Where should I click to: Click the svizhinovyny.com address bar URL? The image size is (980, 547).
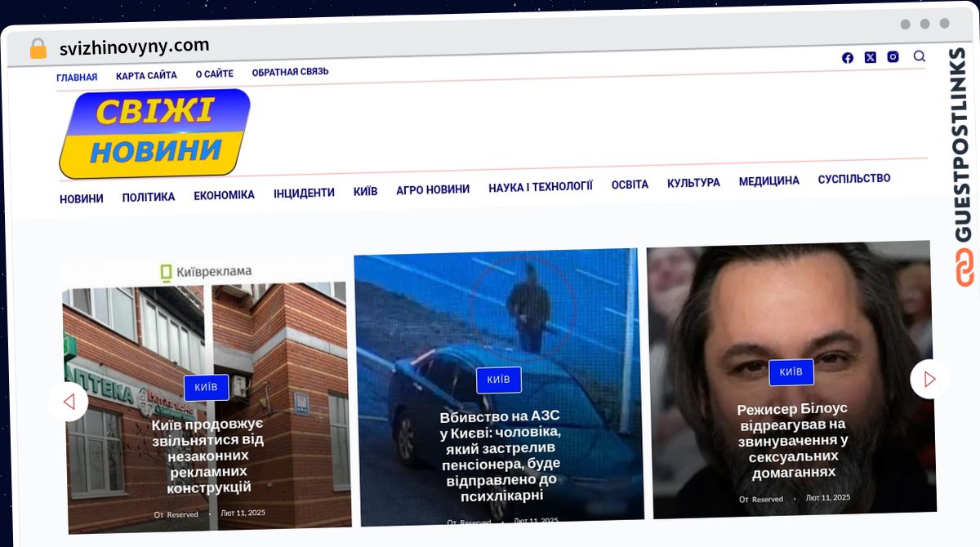[x=134, y=46]
